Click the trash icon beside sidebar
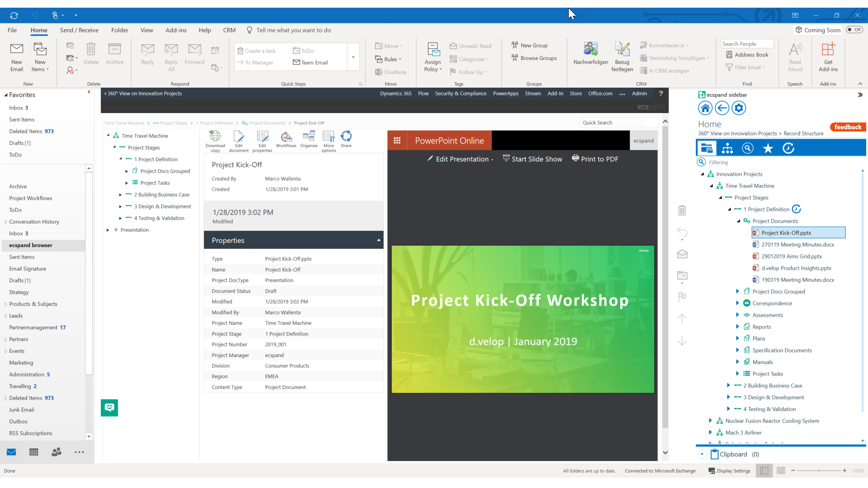This screenshot has height=488, width=868. tap(682, 210)
